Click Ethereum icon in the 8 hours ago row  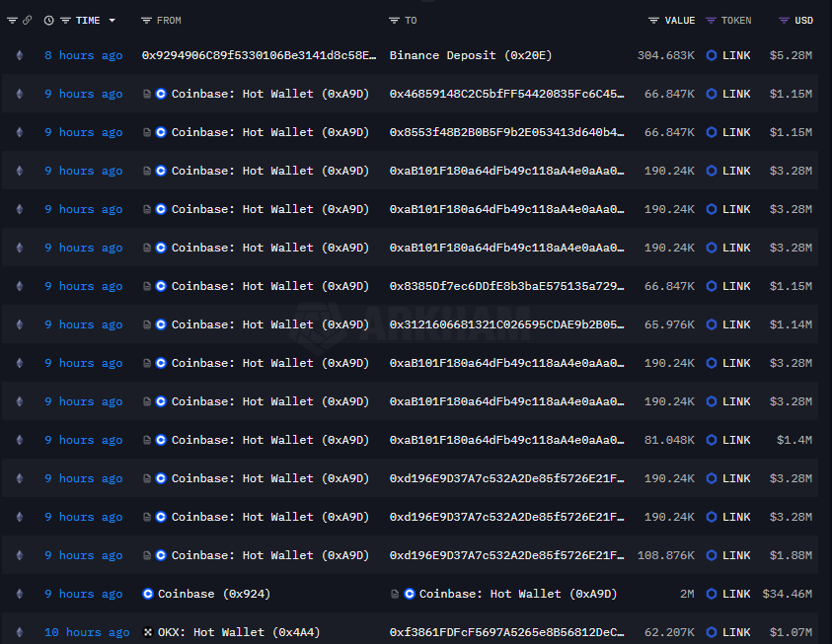click(20, 55)
